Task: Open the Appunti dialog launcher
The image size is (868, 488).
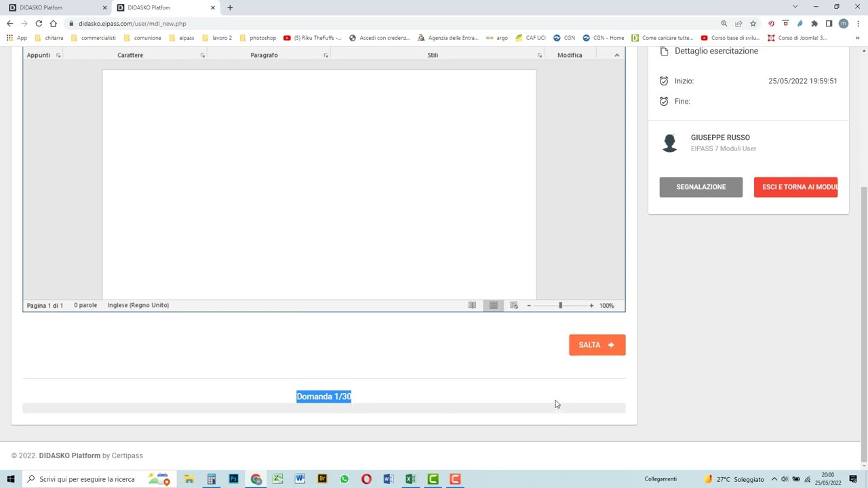Action: (x=58, y=56)
